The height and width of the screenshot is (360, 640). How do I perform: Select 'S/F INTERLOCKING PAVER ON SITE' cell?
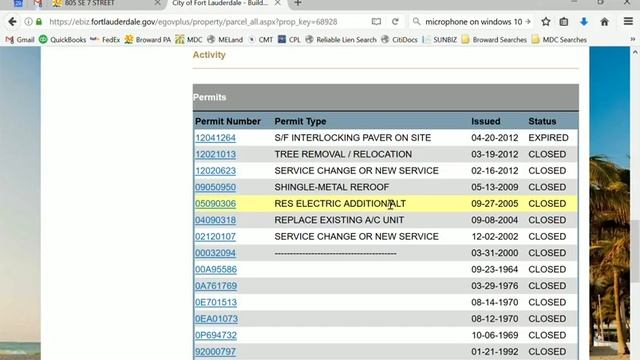353,138
